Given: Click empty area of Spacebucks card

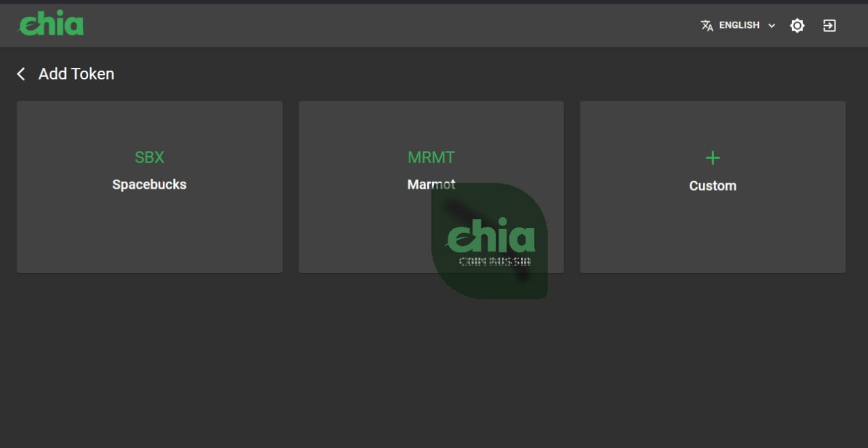Looking at the screenshot, I should click(x=149, y=234).
